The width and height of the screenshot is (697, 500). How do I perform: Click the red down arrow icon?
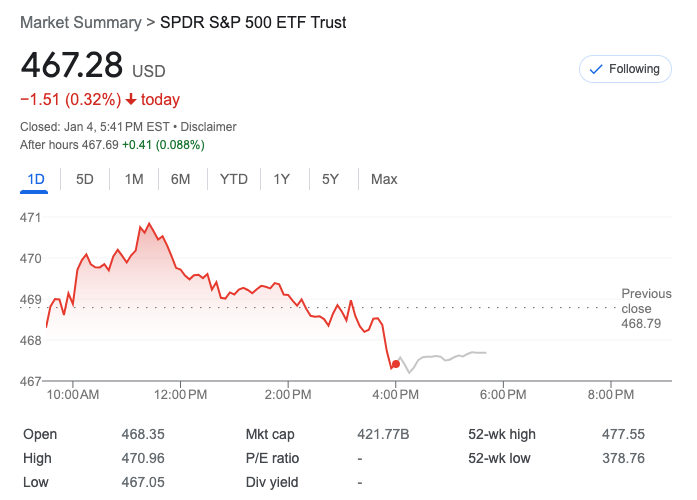(x=131, y=100)
